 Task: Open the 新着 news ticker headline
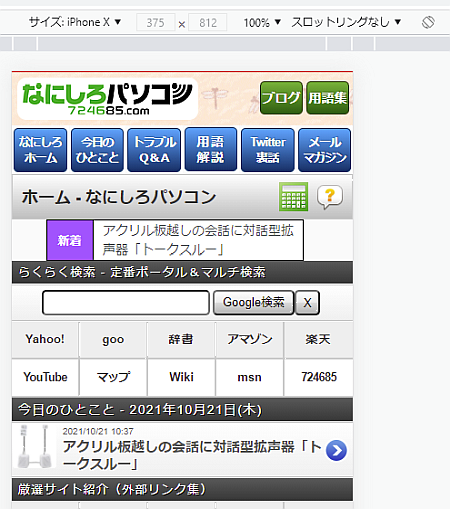(198, 240)
